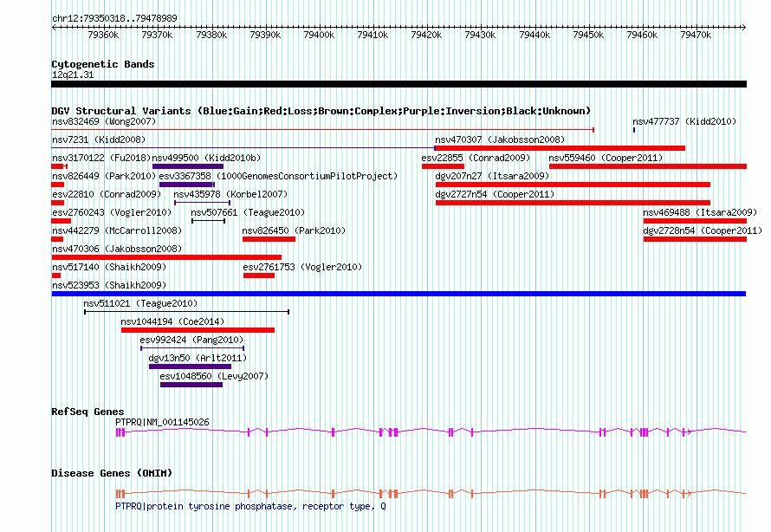The height and width of the screenshot is (532, 771).
Task: Select the nsv477737 (Kidd2010) variant label
Action: point(684,121)
